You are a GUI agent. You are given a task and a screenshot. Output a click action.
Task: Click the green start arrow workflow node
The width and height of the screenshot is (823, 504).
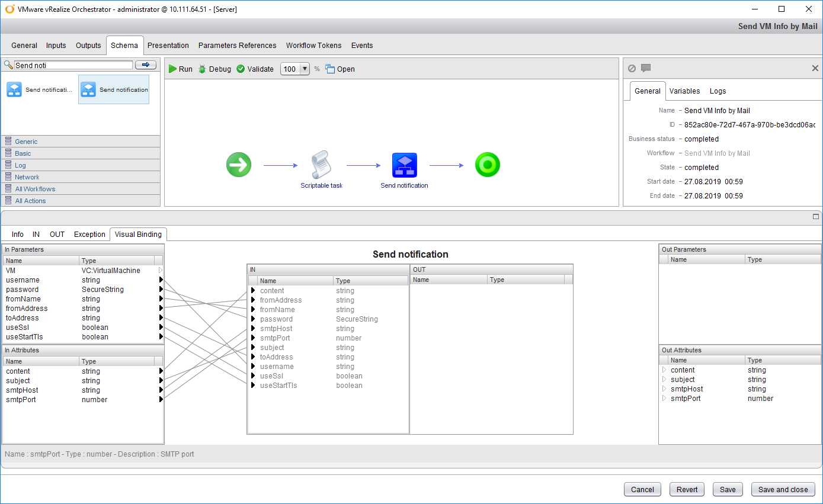239,165
